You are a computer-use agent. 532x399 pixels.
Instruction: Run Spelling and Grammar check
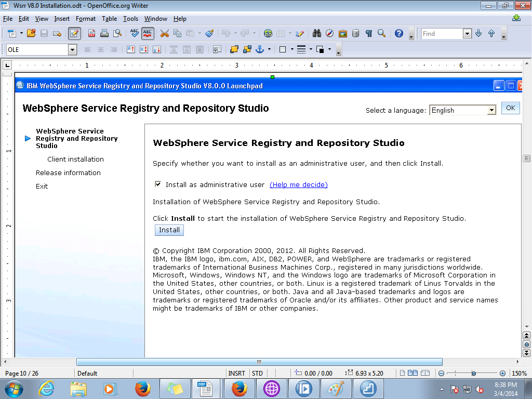(x=135, y=33)
